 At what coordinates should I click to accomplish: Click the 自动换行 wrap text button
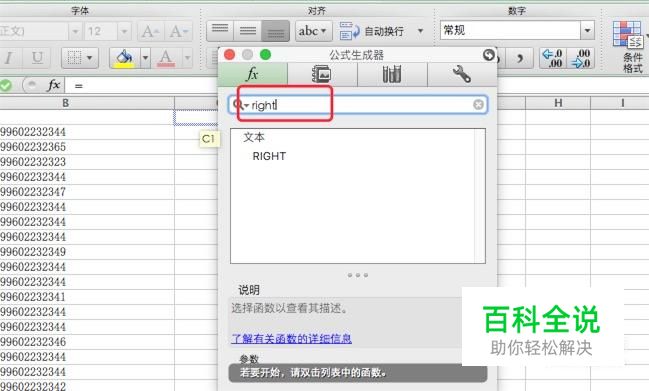click(x=371, y=31)
